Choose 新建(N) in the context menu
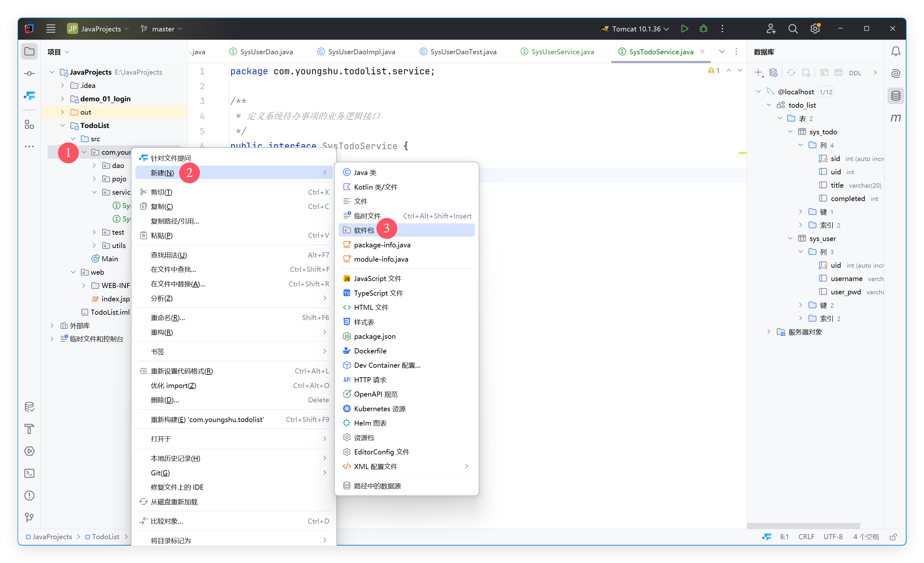Viewport: 924px width, 563px height. [x=234, y=172]
